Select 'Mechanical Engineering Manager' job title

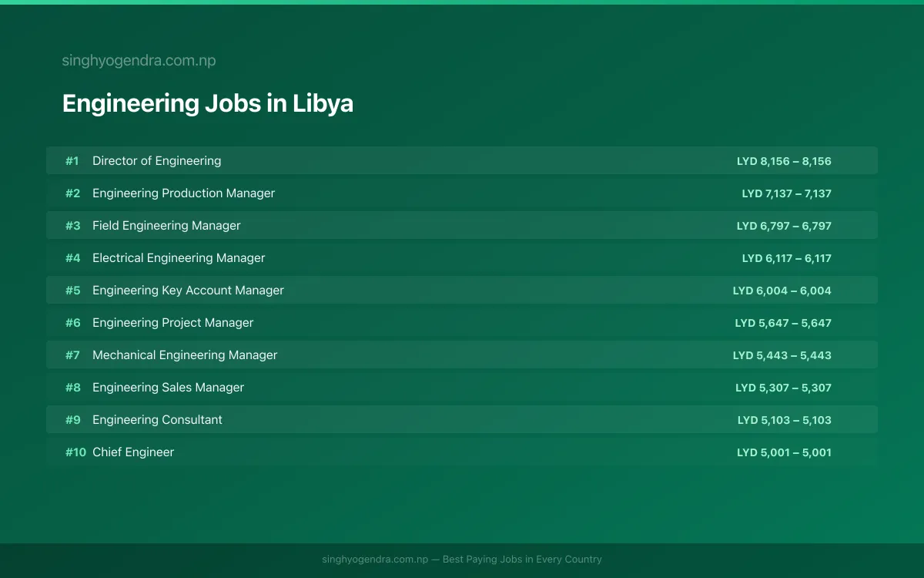coord(185,355)
